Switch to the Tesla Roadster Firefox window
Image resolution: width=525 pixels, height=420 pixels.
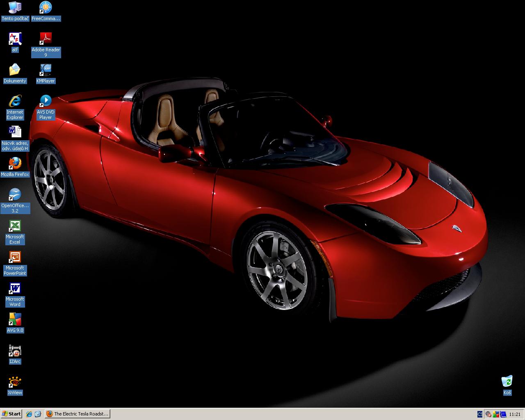77,414
